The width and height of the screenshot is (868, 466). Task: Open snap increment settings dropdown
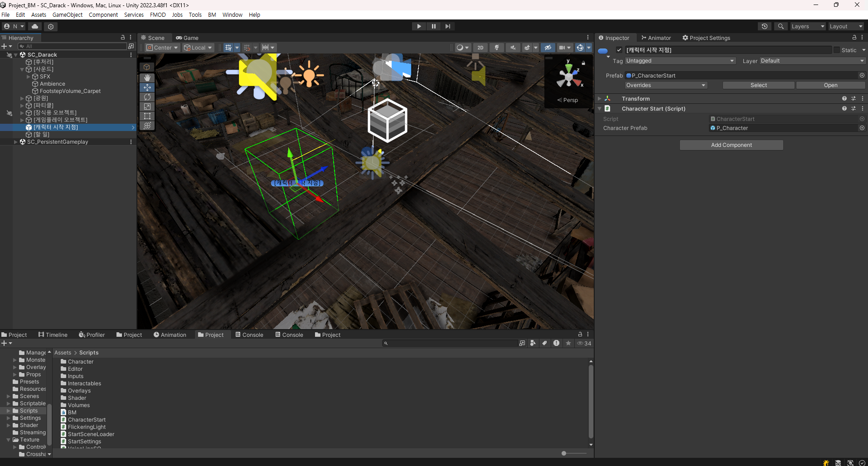pos(268,48)
